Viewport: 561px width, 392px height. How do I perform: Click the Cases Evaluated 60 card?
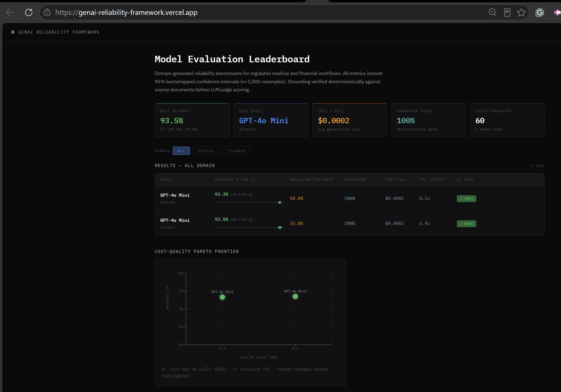coord(507,120)
